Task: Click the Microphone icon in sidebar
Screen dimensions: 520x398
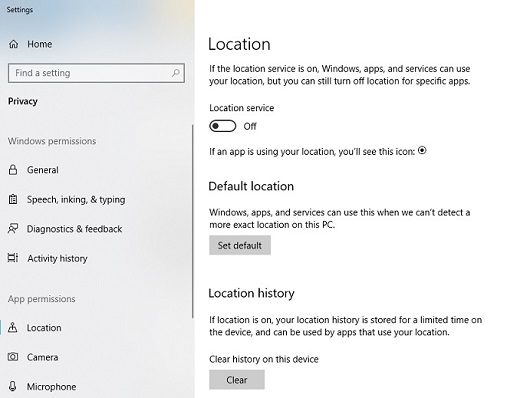Action: 13,386
